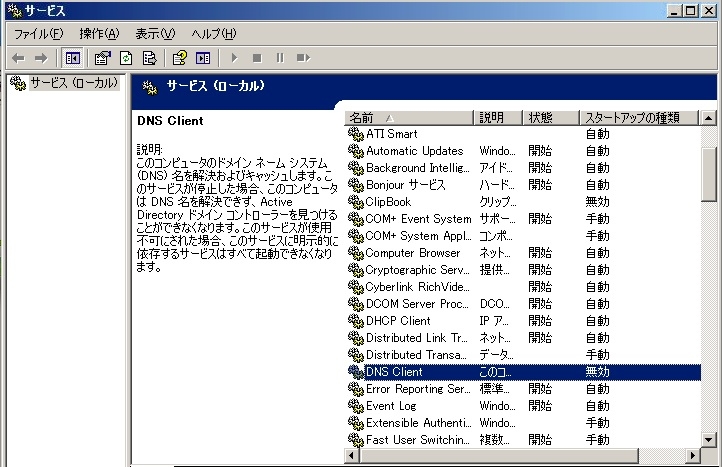Toggle the console tree show/hide button
Image resolution: width=722 pixels, height=467 pixels.
(72, 59)
